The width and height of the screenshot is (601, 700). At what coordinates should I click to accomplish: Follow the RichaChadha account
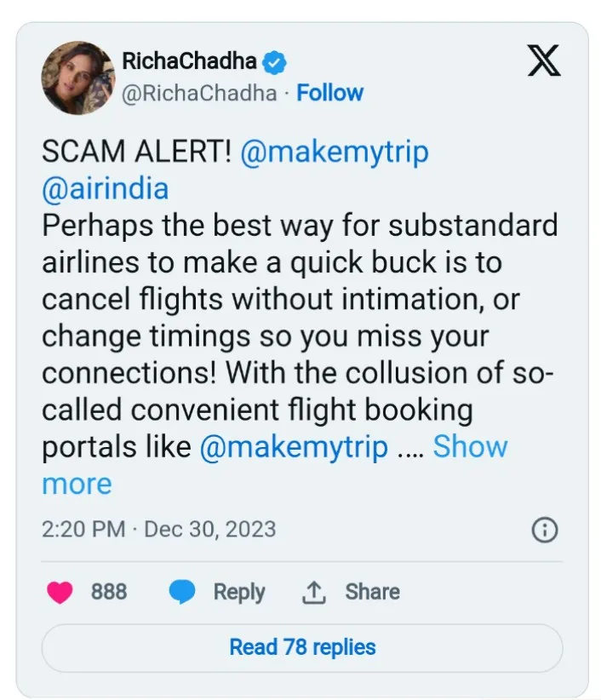pyautogui.click(x=329, y=93)
